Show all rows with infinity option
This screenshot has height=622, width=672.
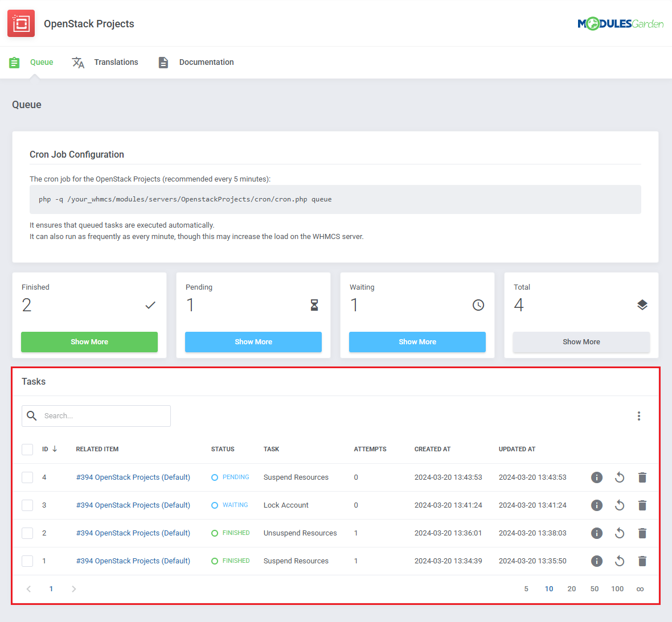pos(640,590)
